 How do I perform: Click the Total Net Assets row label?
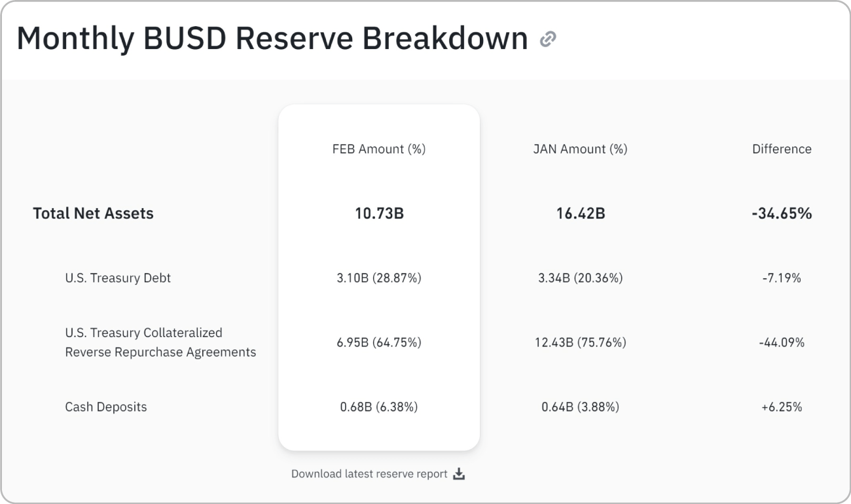[93, 213]
